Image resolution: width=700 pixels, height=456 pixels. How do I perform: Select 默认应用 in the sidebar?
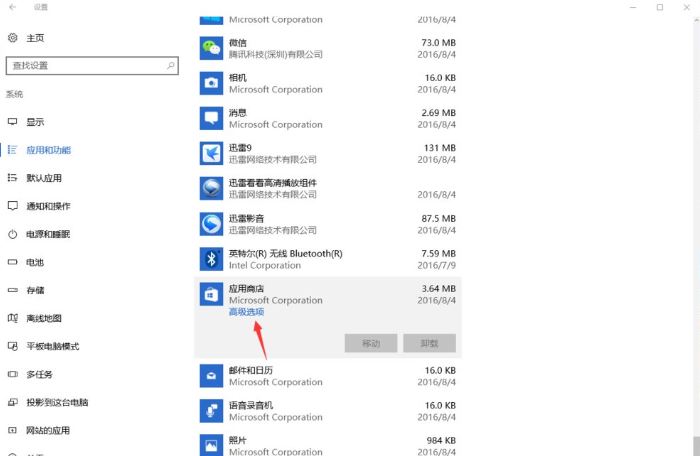[x=44, y=178]
